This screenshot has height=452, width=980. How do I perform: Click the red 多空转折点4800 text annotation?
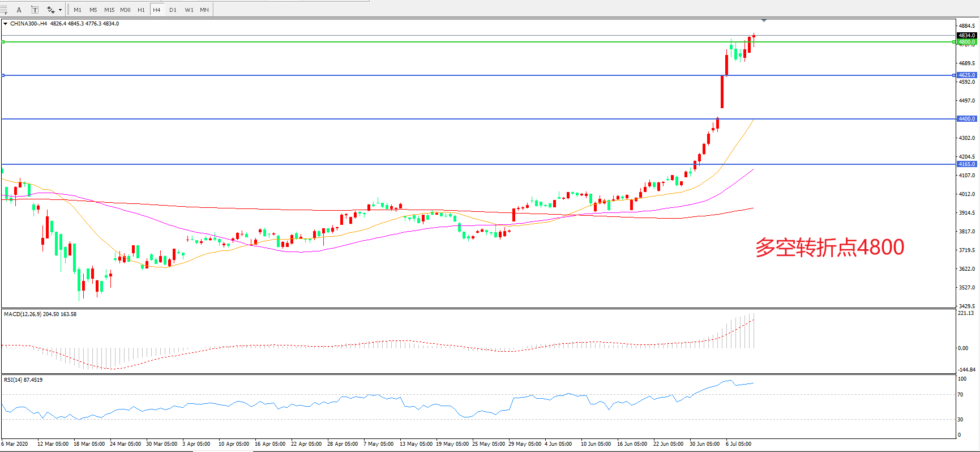(829, 248)
